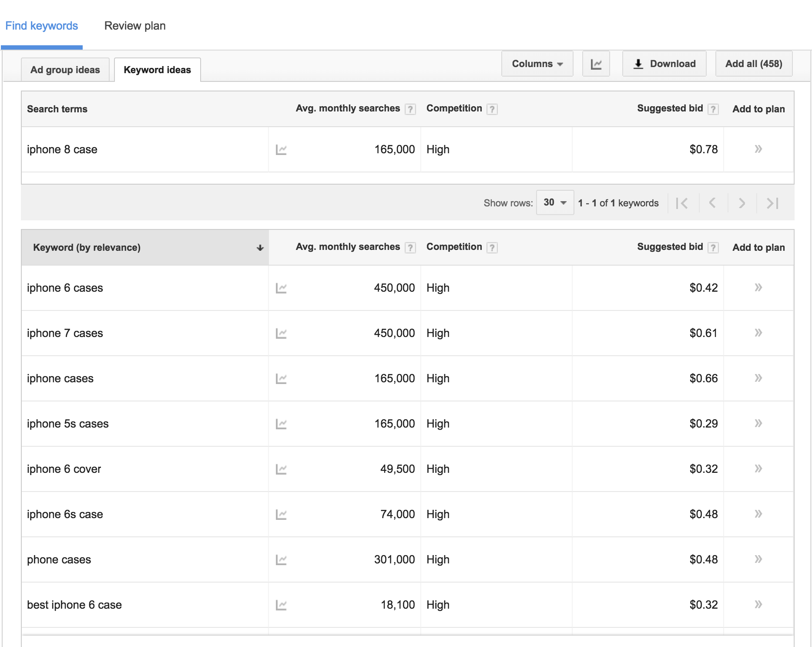Screen dimensions: 812x647
Task: Open trend chart for iphone 6 cover
Action: pos(281,469)
